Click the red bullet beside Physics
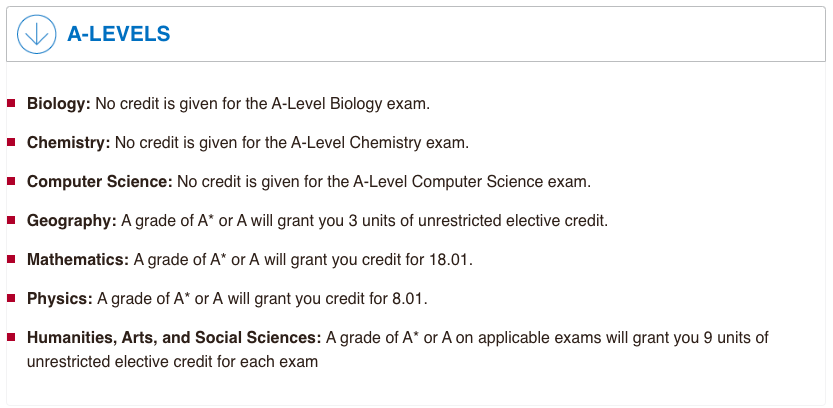Image resolution: width=833 pixels, height=408 pixels. (x=11, y=298)
